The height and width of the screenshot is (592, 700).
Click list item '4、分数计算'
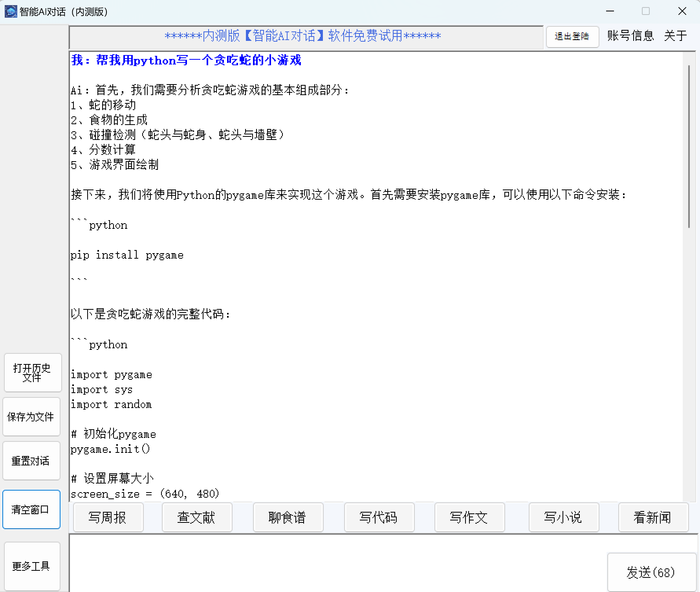click(103, 150)
